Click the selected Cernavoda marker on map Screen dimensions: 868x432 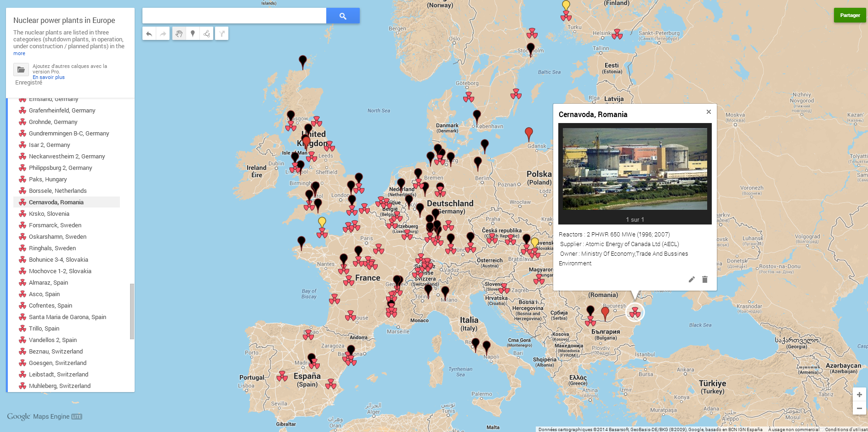point(635,313)
